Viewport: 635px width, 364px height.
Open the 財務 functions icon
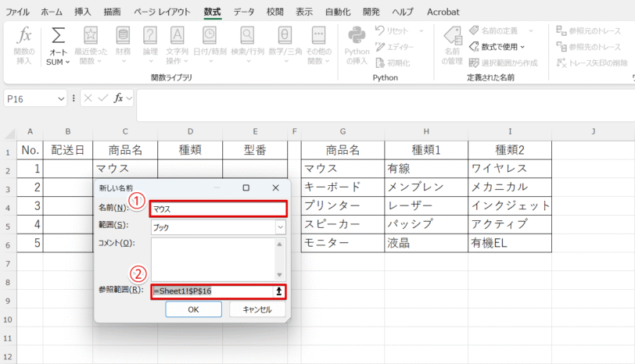(123, 35)
